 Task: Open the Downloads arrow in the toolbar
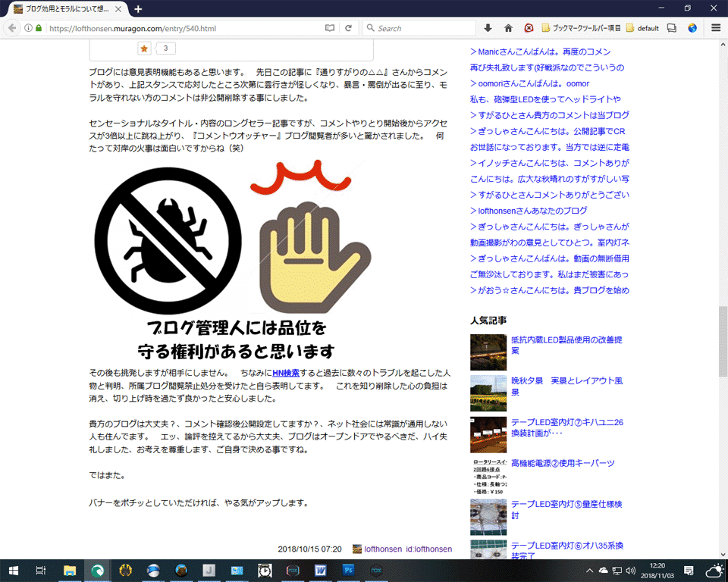point(488,27)
